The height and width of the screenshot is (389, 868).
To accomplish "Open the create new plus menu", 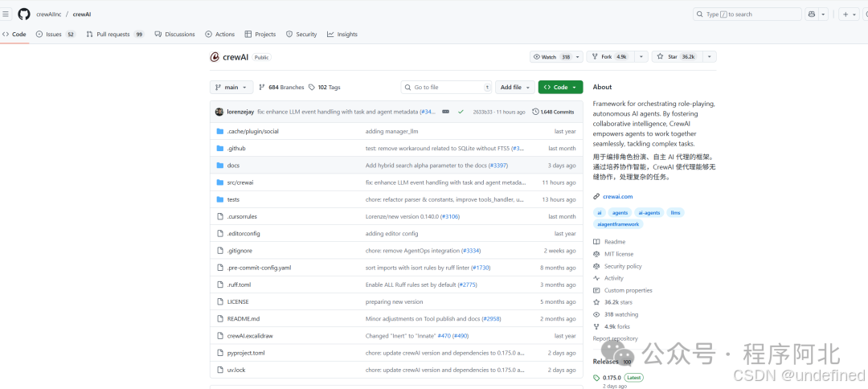I will tap(849, 14).
